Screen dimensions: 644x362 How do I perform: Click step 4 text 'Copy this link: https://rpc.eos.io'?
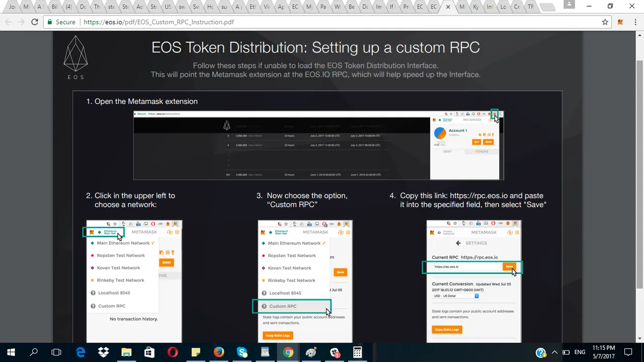pyautogui.click(x=454, y=196)
